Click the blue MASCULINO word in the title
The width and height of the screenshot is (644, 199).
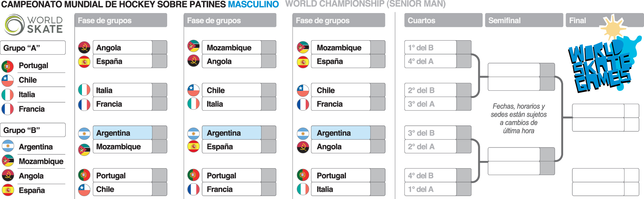[x=253, y=4]
